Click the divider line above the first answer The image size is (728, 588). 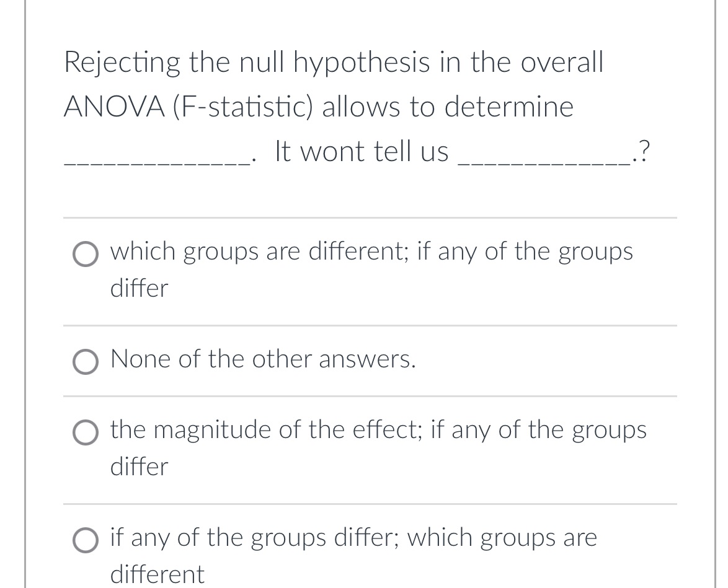pos(370,217)
